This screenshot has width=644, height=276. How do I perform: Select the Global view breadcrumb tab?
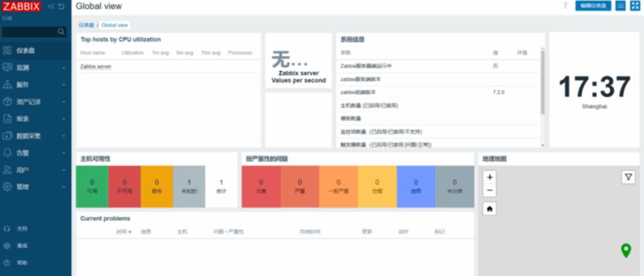tap(114, 25)
